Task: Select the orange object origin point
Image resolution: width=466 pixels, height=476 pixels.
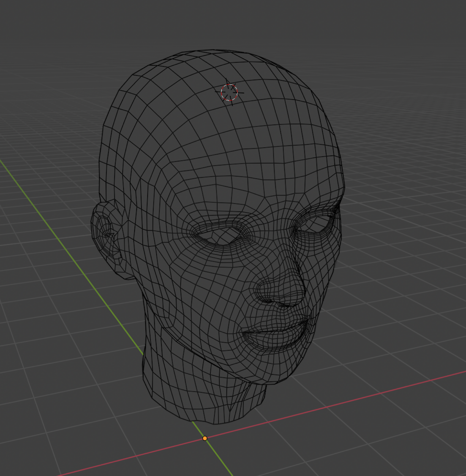Action: pos(205,438)
